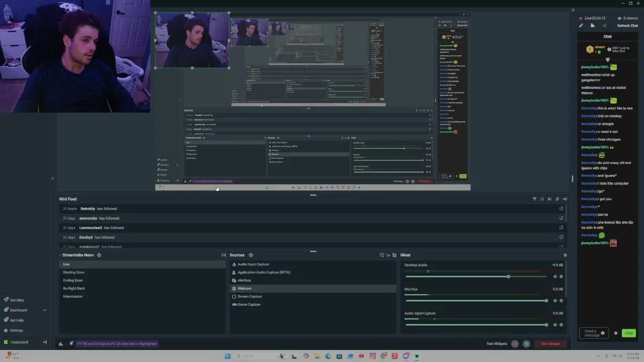Replay the Lawrencelaw2 follow alert
The height and width of the screenshot is (362, 644).
point(561,228)
